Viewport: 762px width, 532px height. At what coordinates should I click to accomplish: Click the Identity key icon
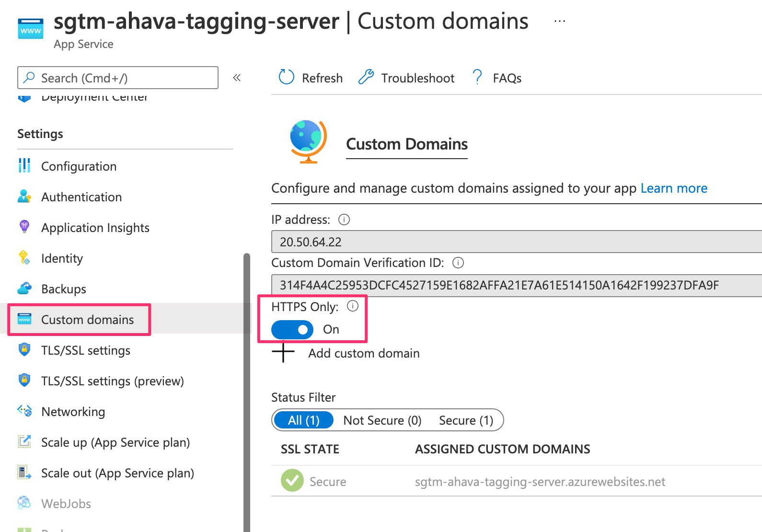click(x=24, y=258)
